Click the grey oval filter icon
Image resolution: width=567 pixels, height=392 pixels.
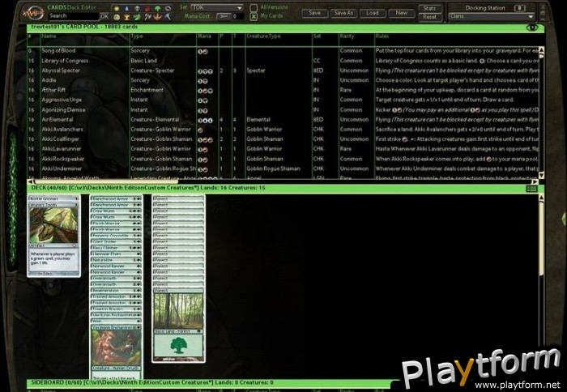click(x=168, y=8)
